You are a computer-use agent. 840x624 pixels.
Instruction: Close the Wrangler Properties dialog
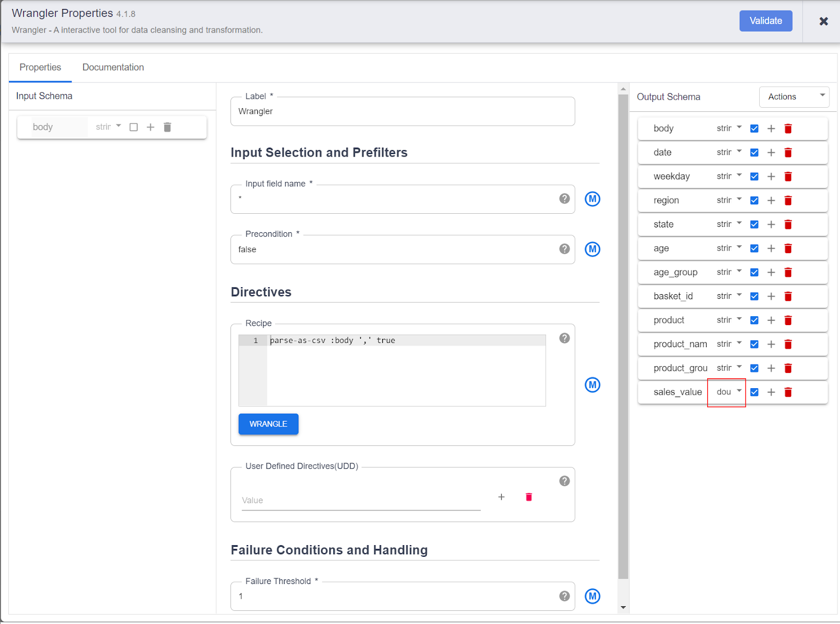[824, 21]
